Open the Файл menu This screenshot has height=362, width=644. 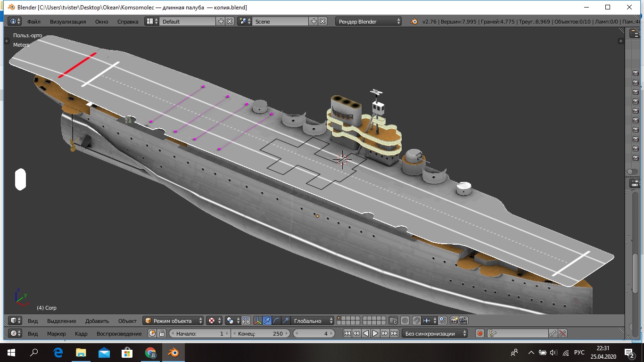[33, 21]
